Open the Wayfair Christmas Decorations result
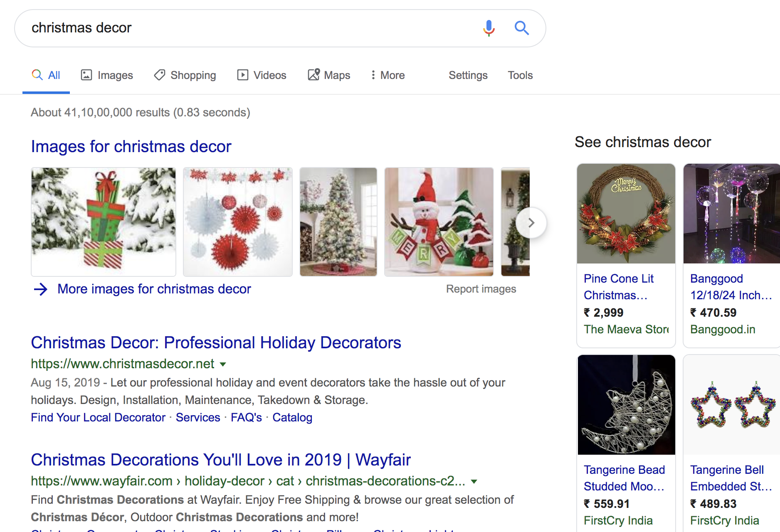Screen dimensions: 780x532 point(221,460)
